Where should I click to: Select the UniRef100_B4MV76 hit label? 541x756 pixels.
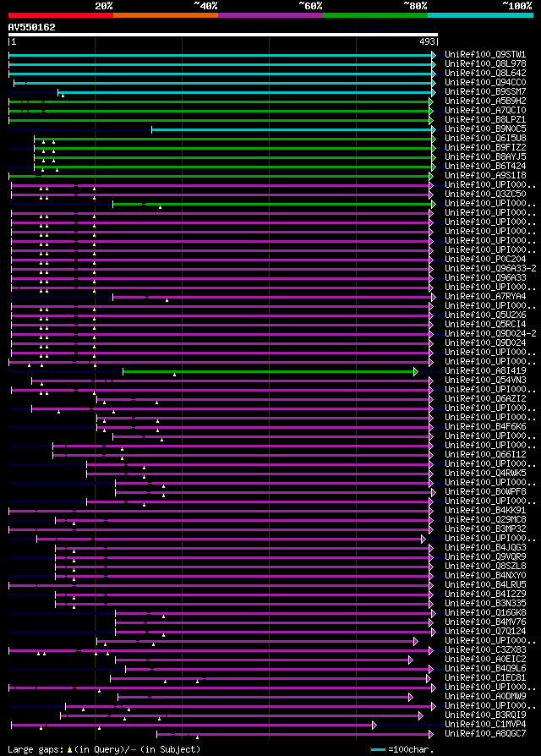pyautogui.click(x=485, y=622)
